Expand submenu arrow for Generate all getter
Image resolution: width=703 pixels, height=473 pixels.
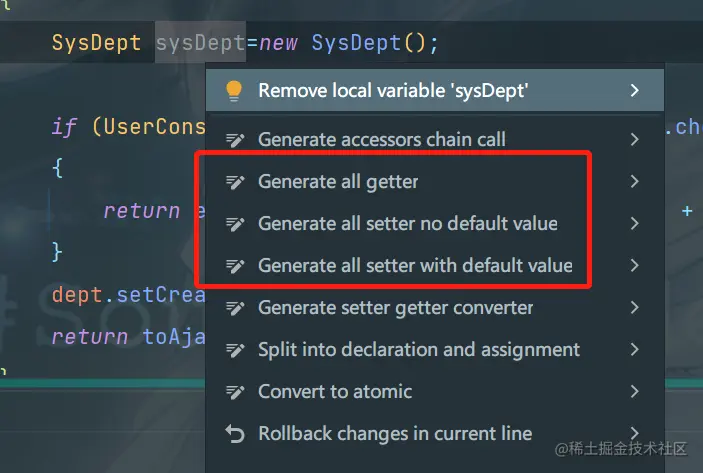pyautogui.click(x=635, y=182)
